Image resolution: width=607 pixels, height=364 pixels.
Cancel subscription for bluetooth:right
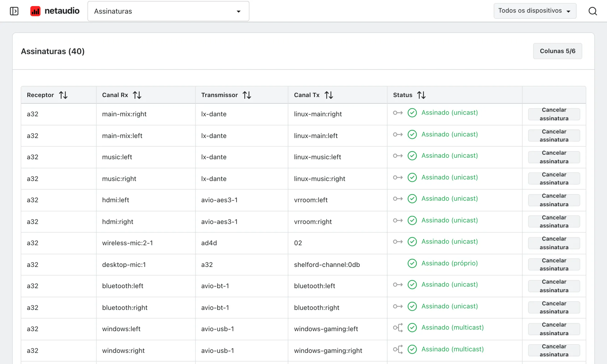[x=554, y=308]
